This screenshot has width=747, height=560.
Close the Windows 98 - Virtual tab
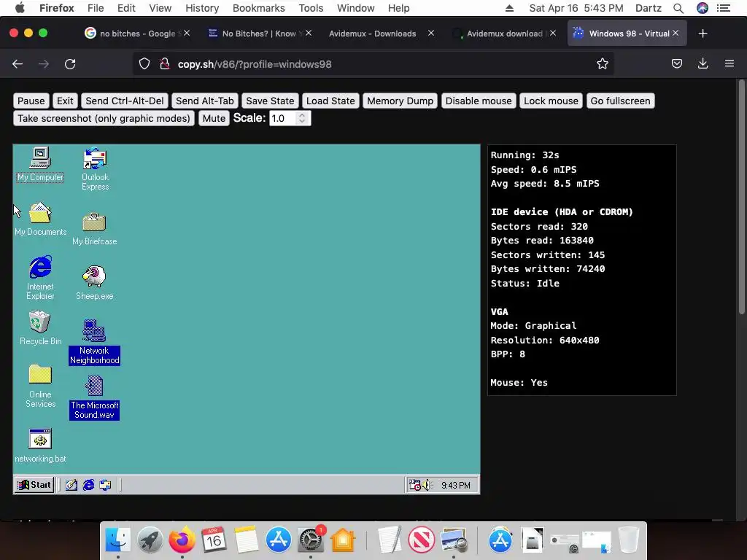coord(676,34)
